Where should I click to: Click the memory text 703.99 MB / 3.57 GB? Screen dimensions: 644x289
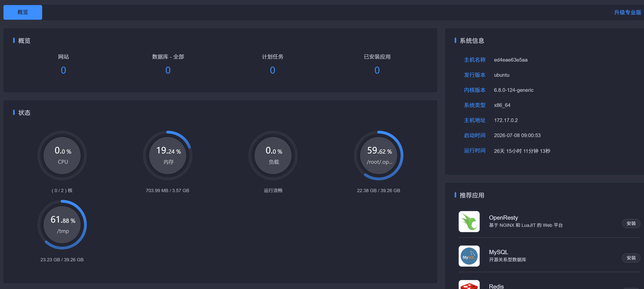click(167, 191)
